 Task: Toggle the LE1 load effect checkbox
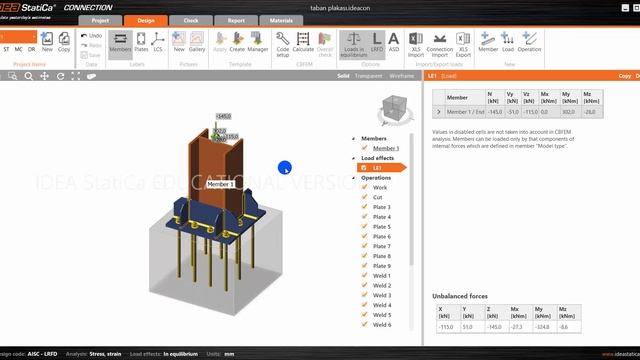click(364, 168)
